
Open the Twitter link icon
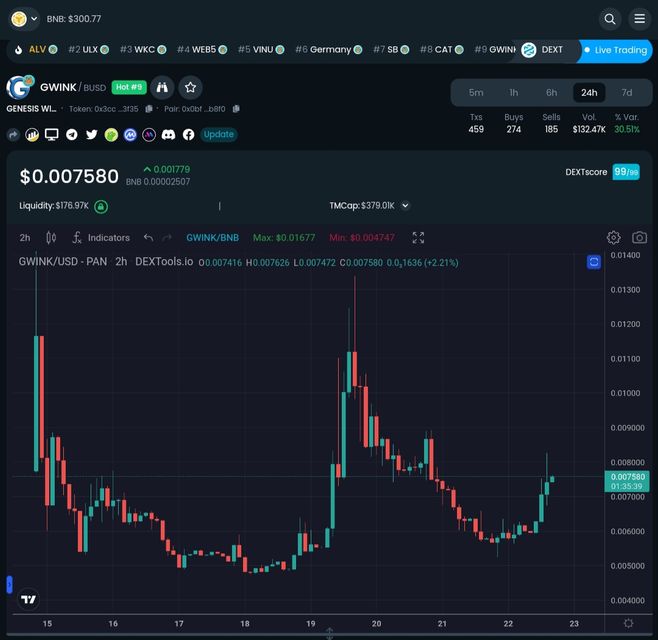[x=91, y=135]
